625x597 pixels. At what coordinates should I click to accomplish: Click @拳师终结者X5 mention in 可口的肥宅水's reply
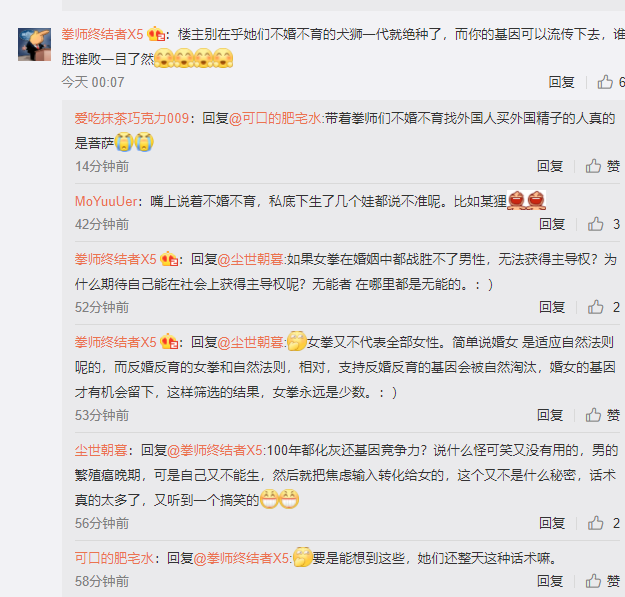tap(242, 558)
